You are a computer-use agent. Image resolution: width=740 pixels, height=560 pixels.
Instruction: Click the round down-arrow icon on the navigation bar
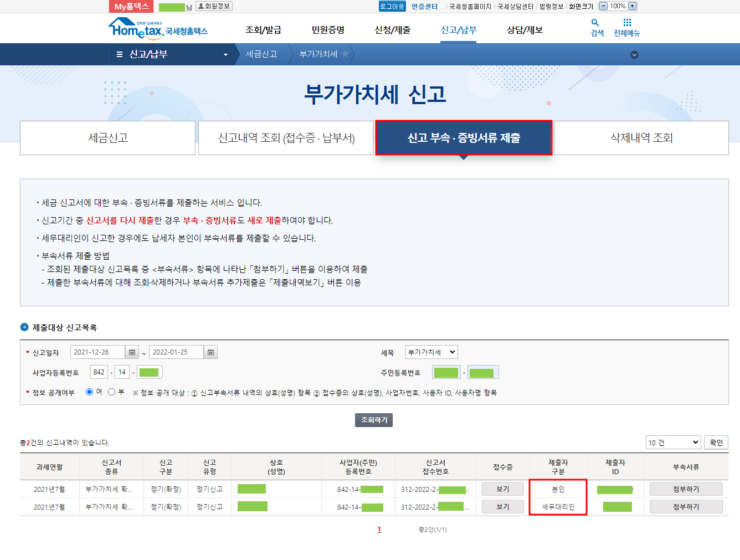point(634,55)
